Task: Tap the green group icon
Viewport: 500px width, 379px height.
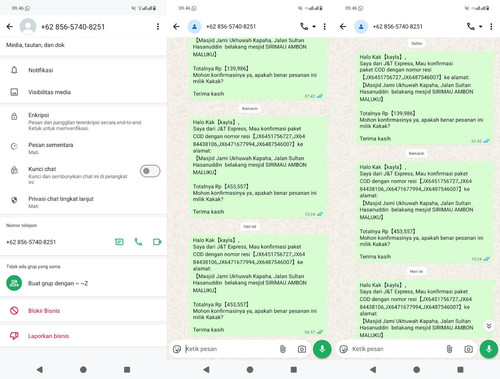Action: (14, 283)
